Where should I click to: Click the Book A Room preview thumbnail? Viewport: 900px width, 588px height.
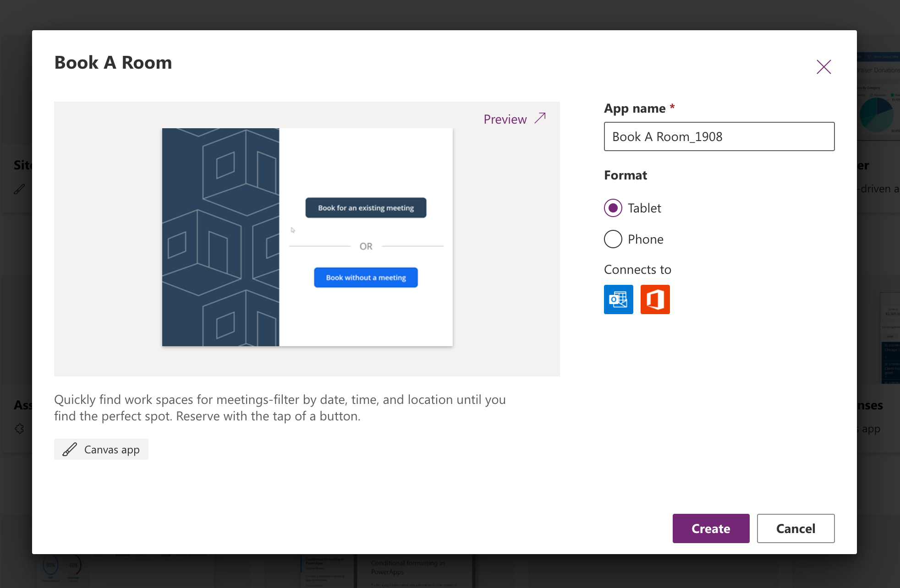pyautogui.click(x=307, y=237)
